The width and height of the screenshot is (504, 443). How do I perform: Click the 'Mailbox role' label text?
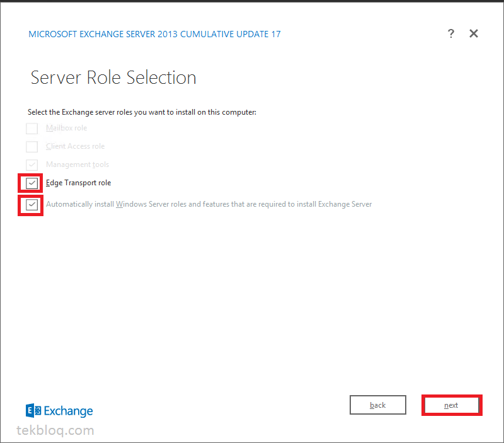pos(67,128)
